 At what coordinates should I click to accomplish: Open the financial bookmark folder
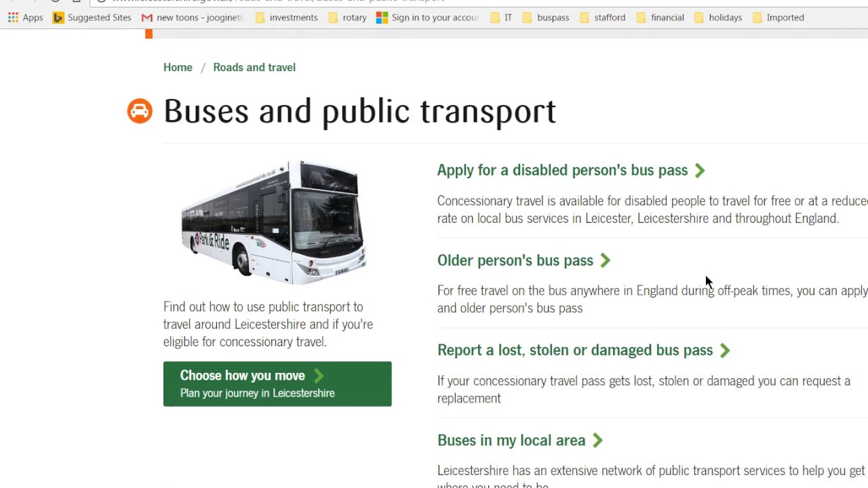[x=660, y=18]
